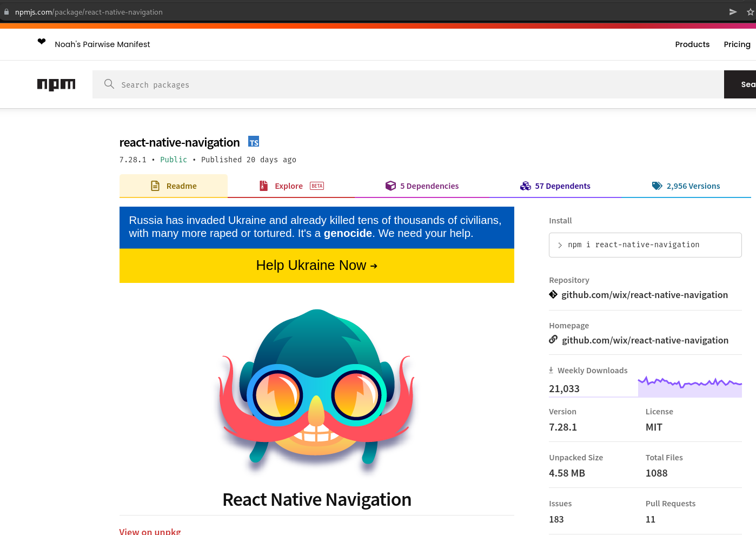
Task: Click the chain-link icon under Homepage
Action: pos(553,340)
